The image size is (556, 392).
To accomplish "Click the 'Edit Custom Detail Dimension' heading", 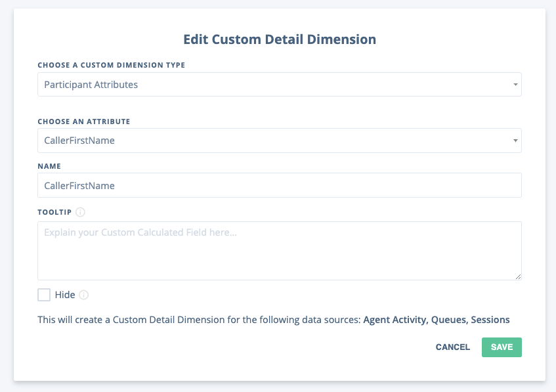I will tap(280, 39).
